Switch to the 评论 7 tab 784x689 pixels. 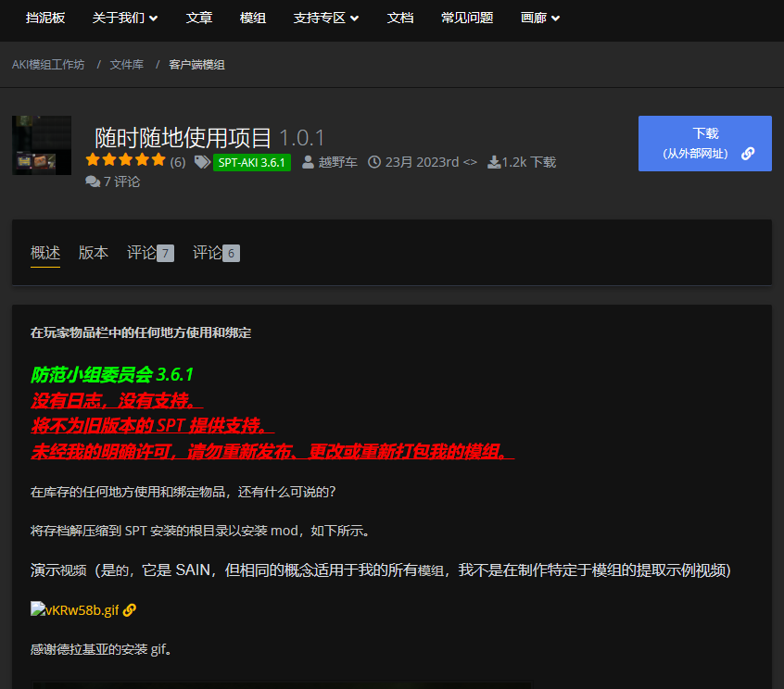click(150, 253)
